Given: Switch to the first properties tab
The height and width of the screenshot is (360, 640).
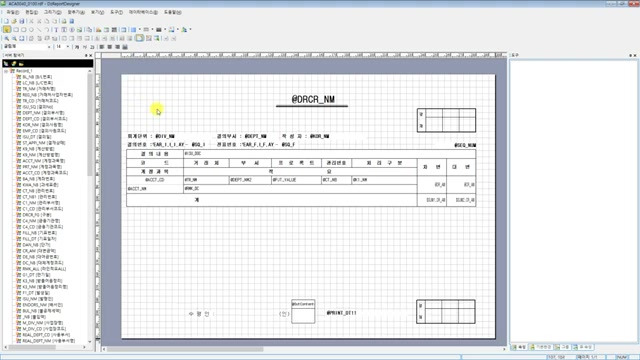Looking at the screenshot, I should [x=519, y=347].
